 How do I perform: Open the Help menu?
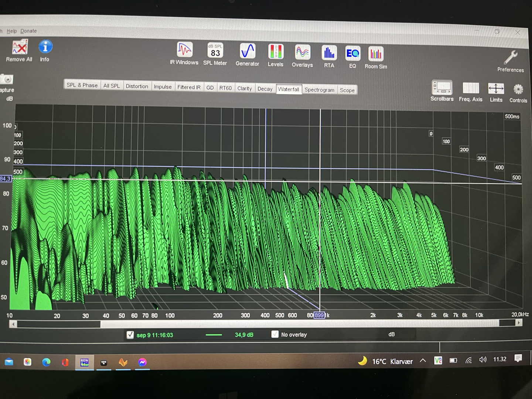pyautogui.click(x=11, y=31)
